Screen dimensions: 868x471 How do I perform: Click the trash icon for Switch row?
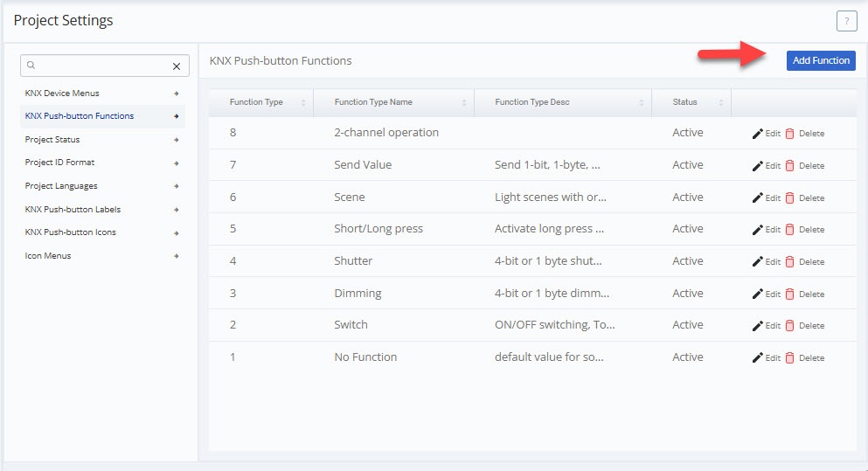click(x=790, y=325)
